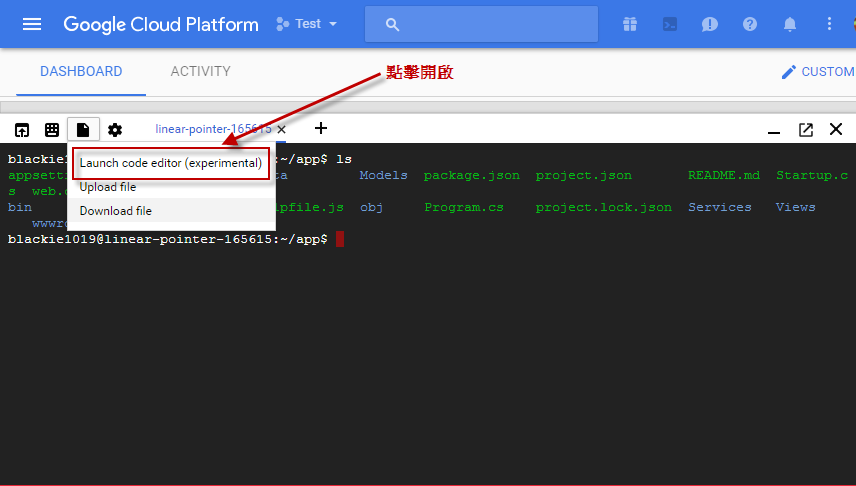The height and width of the screenshot is (486, 856).
Task: Open the hamburger navigation menu
Action: click(32, 24)
